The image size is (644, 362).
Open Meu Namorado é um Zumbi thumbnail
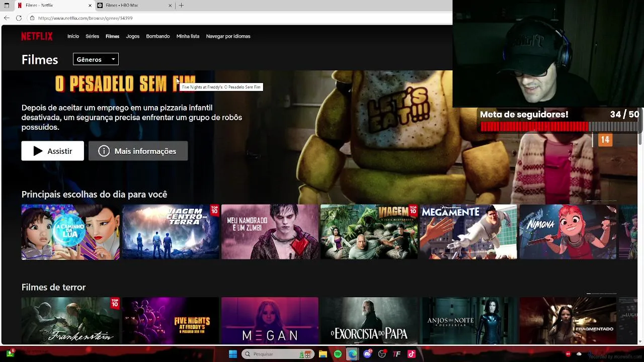click(270, 232)
